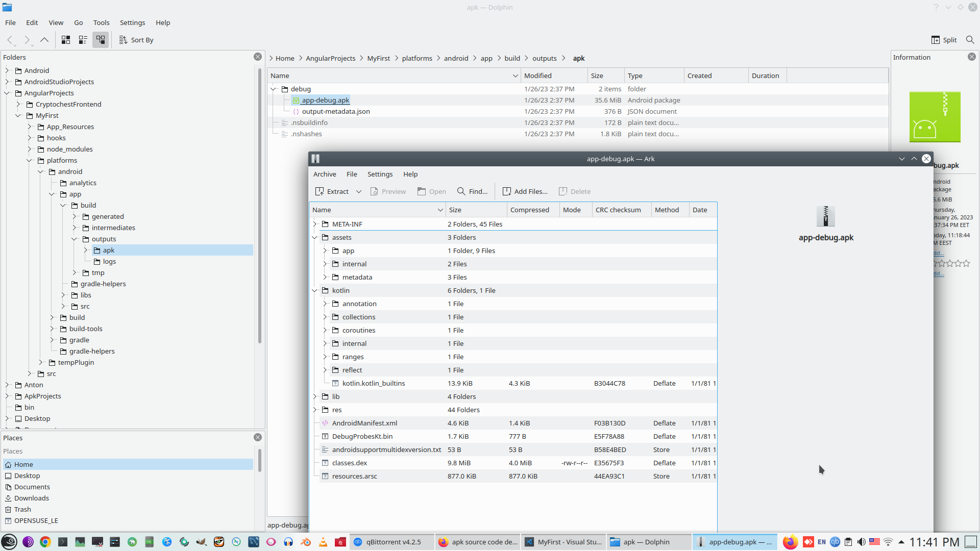
Task: Click the Find button in Ark
Action: click(472, 191)
